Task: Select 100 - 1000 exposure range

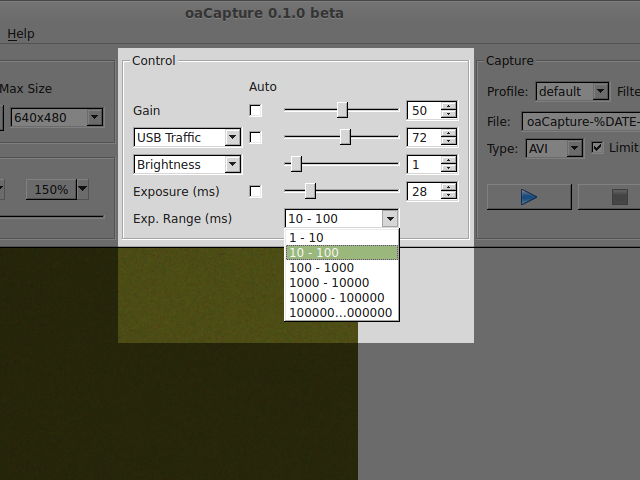Action: [342, 268]
